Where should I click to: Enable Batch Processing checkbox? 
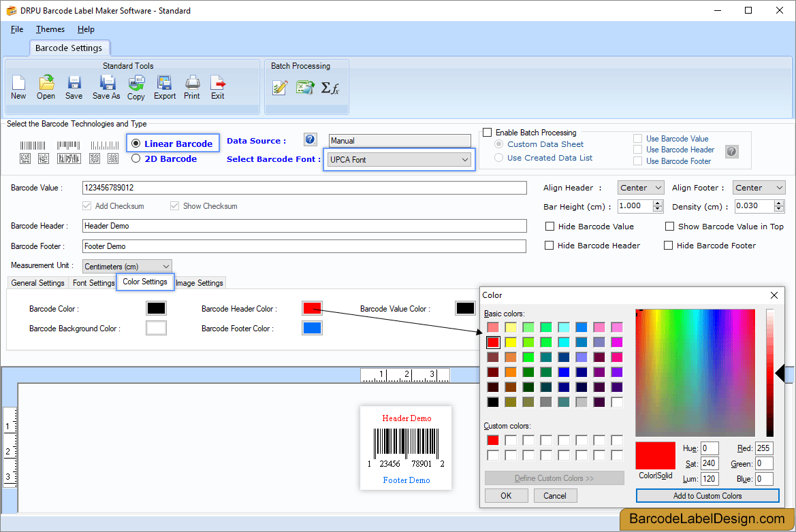488,133
